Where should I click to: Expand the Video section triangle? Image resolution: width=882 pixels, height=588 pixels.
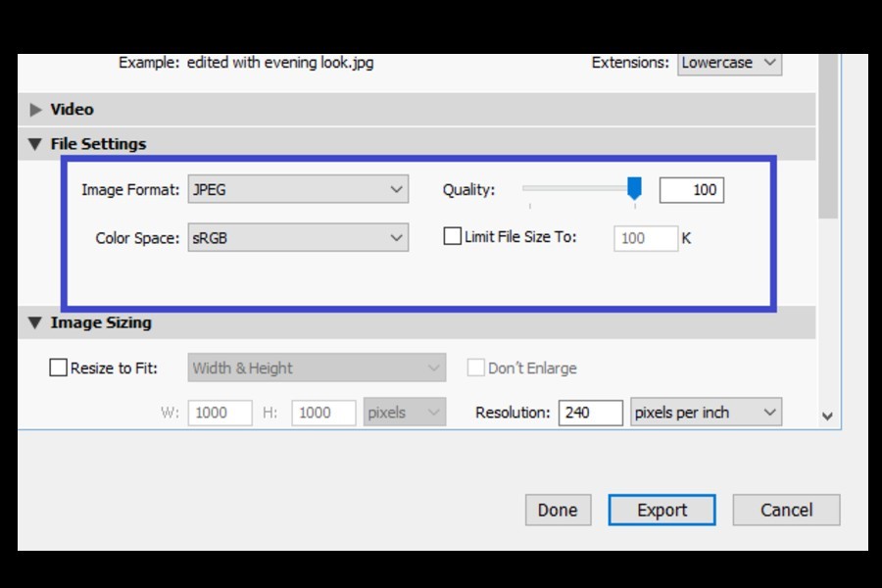point(36,110)
